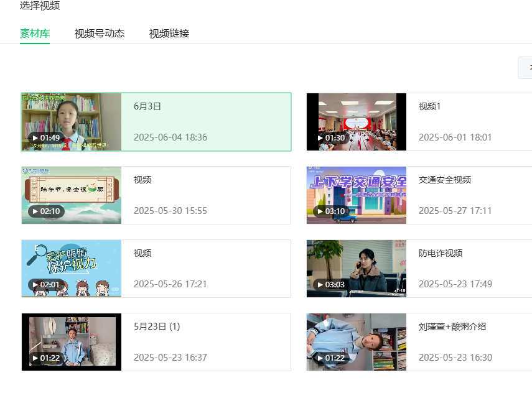Click the 视频 title dated 2025-05-30

pyautogui.click(x=142, y=180)
